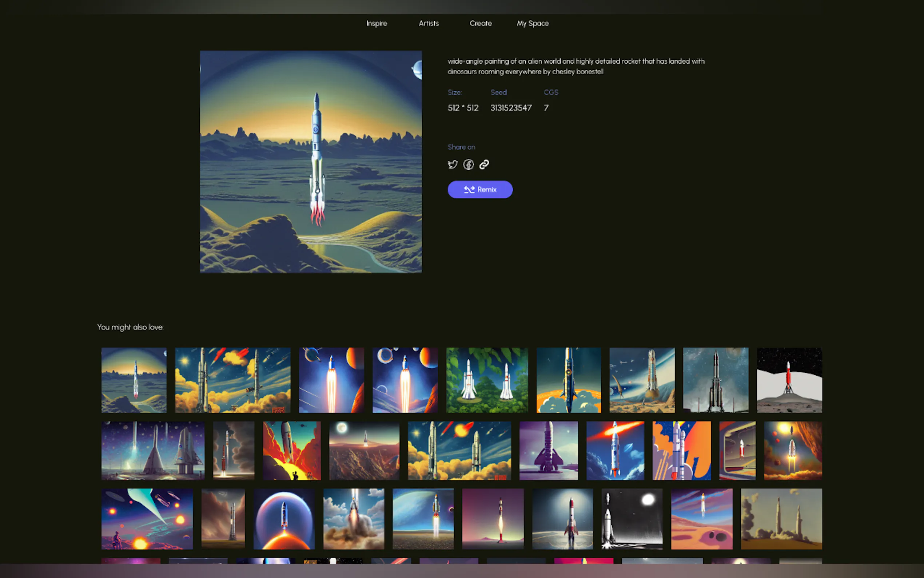
Task: Open the dark gray gantry rocket thumbnail
Action: click(716, 380)
